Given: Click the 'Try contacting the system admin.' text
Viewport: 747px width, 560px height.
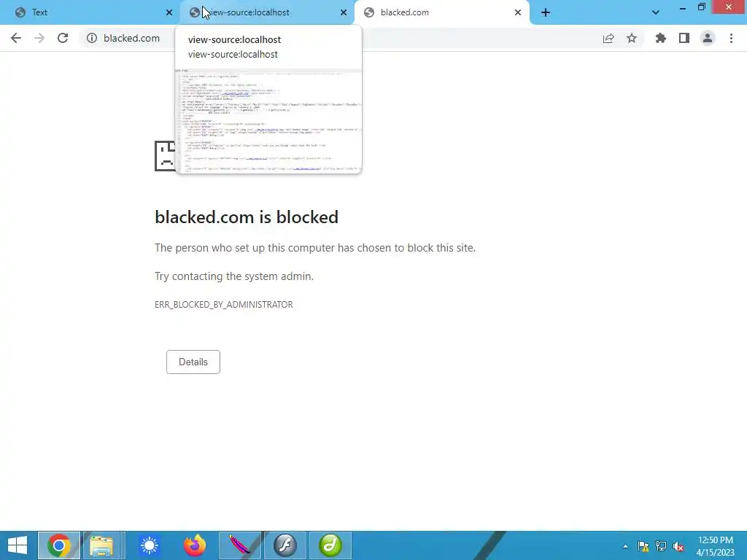Looking at the screenshot, I should (x=234, y=276).
